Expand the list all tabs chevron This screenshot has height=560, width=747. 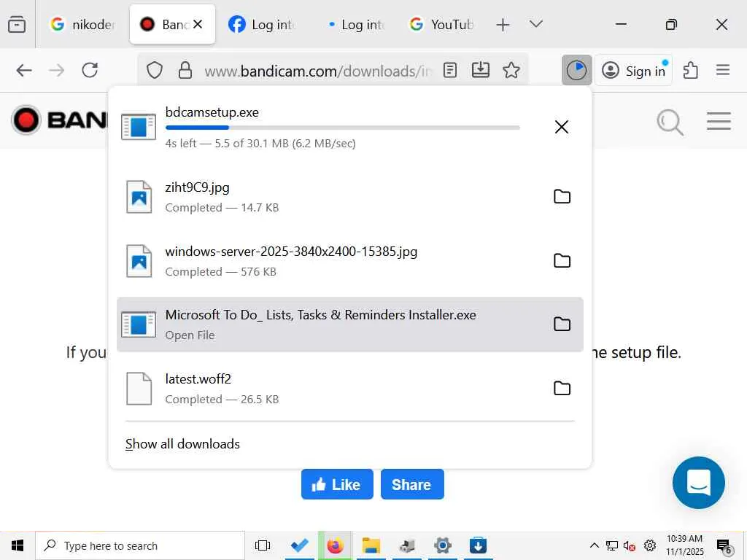[536, 24]
